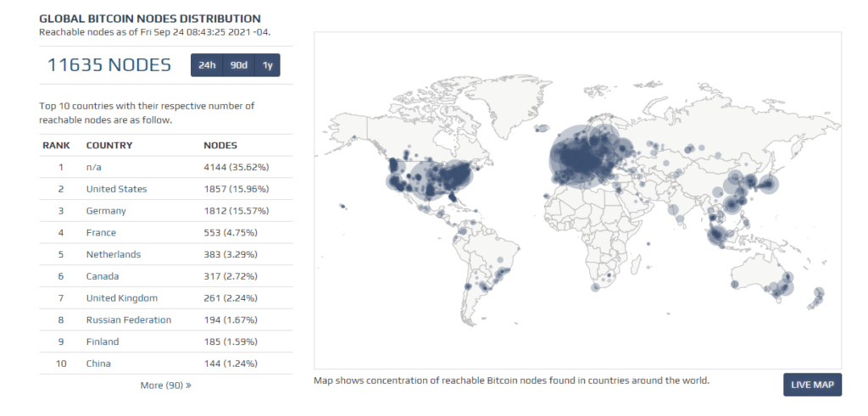Open the Russian Federation country link
868x416 pixels.
coord(129,319)
